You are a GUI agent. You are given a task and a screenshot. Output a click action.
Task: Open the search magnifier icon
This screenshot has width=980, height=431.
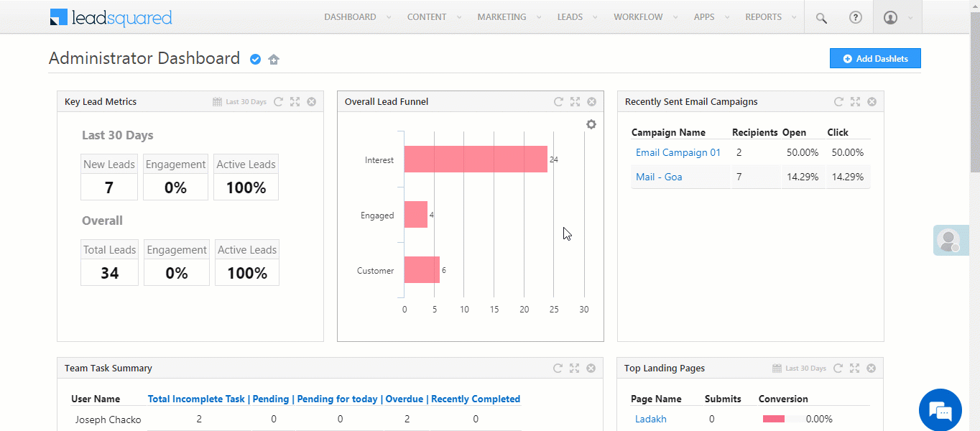[821, 18]
